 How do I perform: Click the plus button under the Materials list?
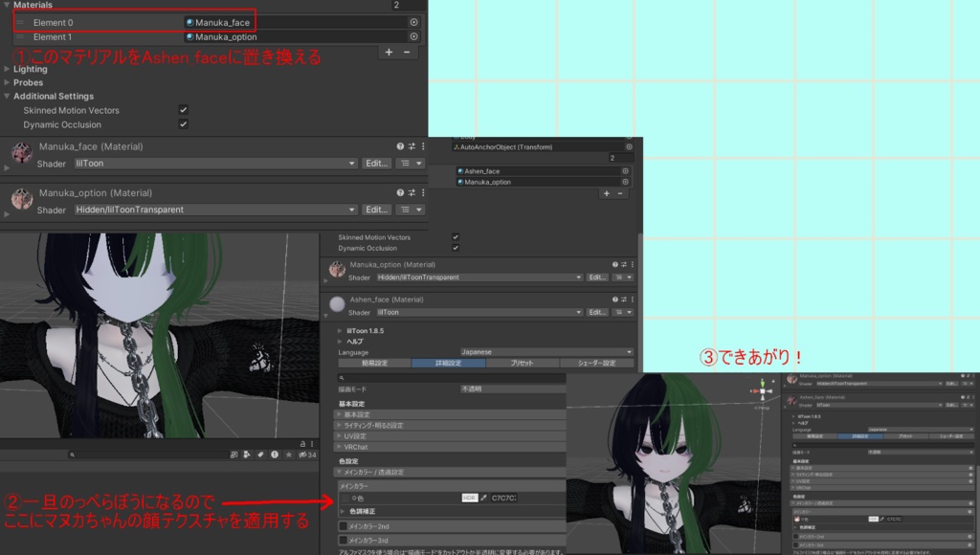[389, 53]
